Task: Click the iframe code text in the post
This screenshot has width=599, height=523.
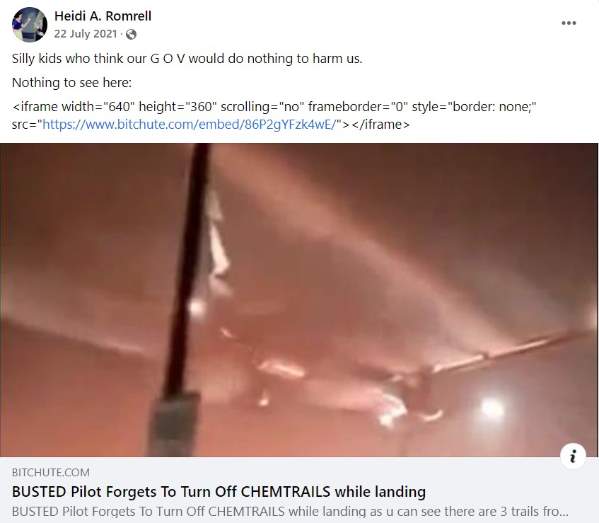Action: tap(274, 115)
